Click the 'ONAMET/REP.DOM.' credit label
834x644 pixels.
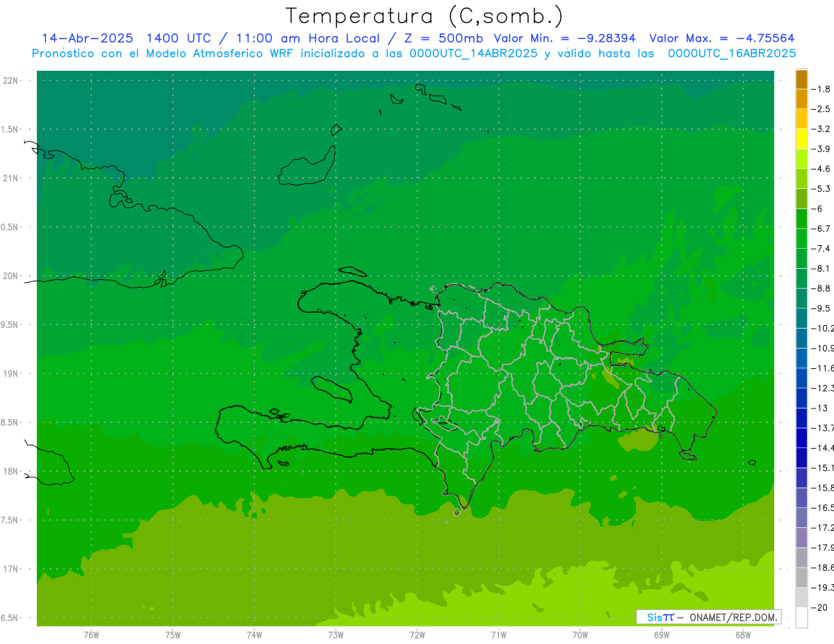[x=733, y=617]
